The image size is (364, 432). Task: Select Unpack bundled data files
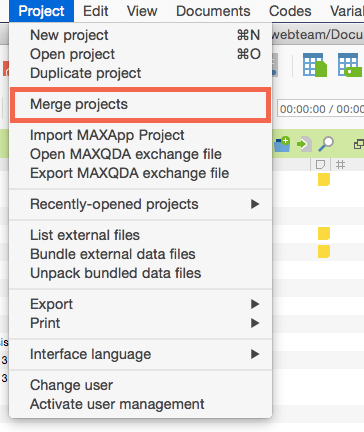tap(140, 273)
